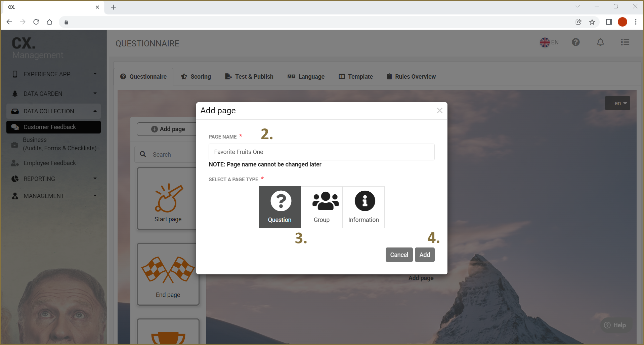Screen dimensions: 644x345
Task: Go to browser home page
Action: (x=49, y=22)
